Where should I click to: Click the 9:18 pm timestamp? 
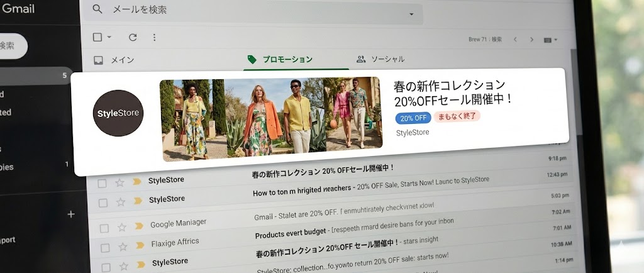[x=557, y=158]
